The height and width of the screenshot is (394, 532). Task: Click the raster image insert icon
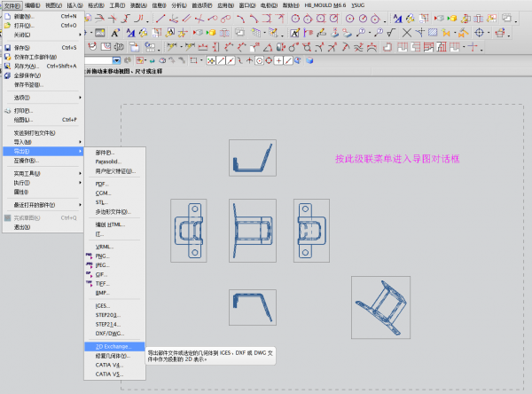click(99, 33)
